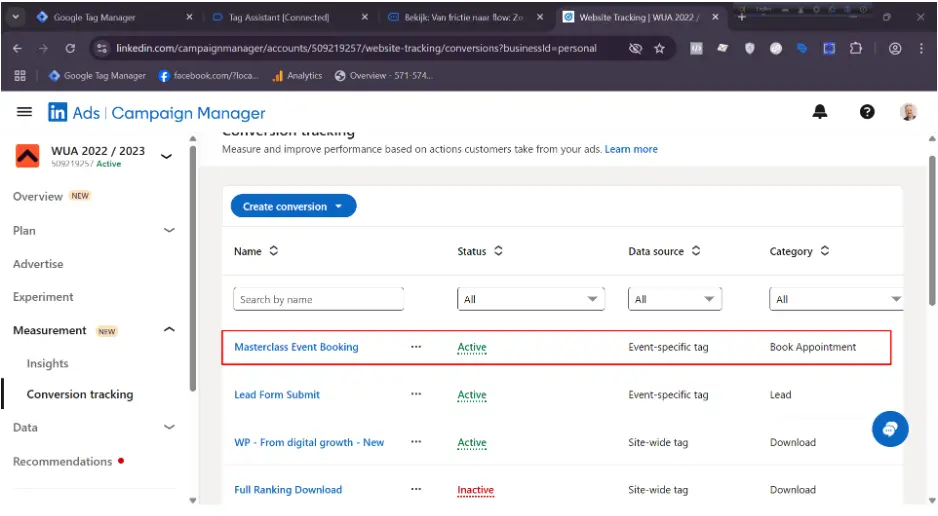Expand the WUA 2022 / 2023 account switcher
Screen dimensions: 938x516
coord(166,156)
